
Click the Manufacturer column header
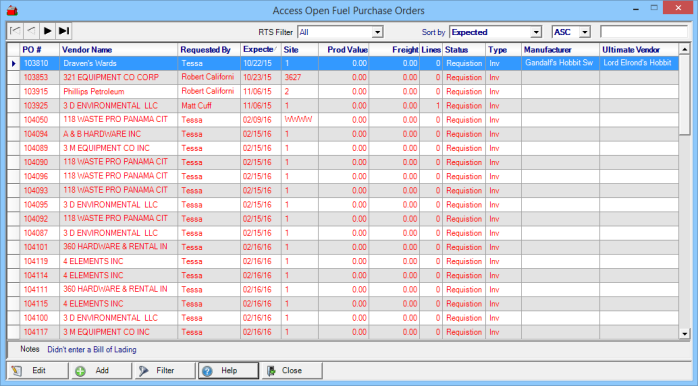click(x=560, y=49)
